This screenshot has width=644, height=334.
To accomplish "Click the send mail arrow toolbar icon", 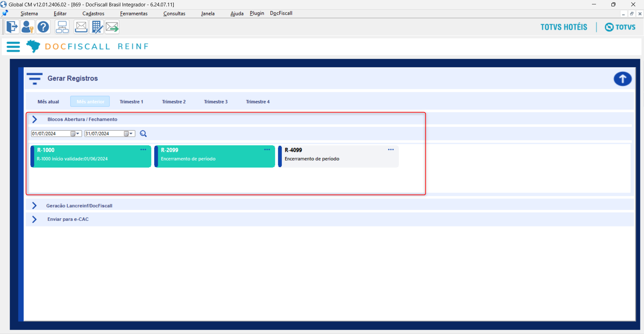I will click(112, 27).
